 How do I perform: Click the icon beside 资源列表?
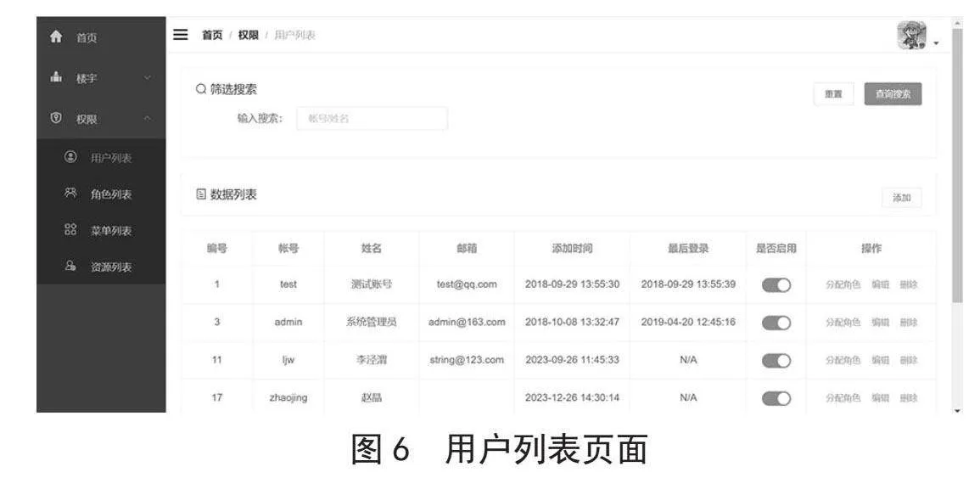(70, 266)
